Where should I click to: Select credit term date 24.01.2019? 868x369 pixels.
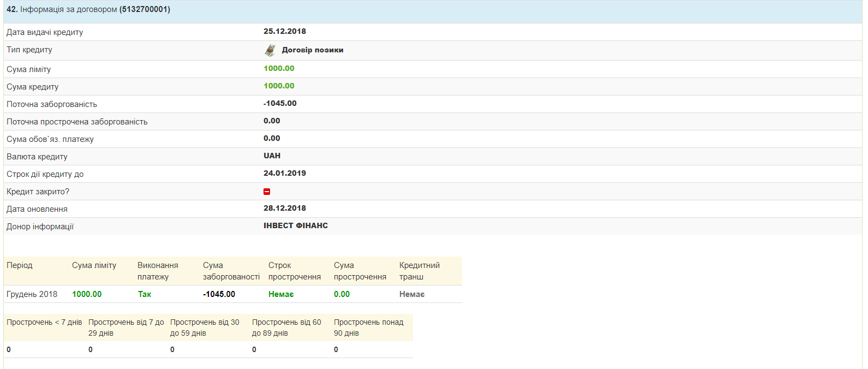285,173
